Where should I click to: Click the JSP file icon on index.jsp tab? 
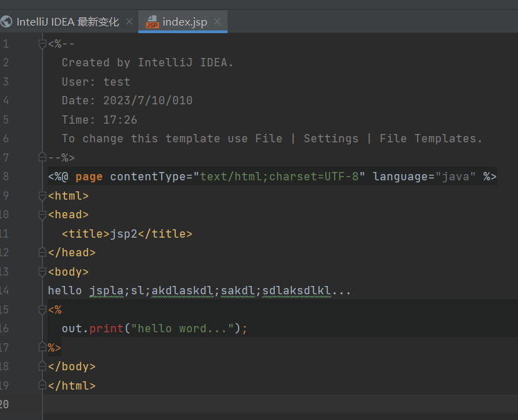(151, 22)
